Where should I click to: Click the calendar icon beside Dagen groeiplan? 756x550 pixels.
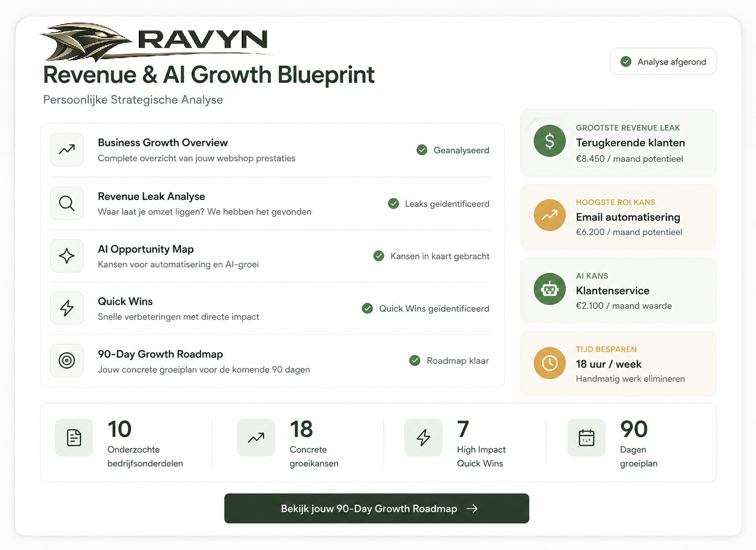(x=586, y=437)
